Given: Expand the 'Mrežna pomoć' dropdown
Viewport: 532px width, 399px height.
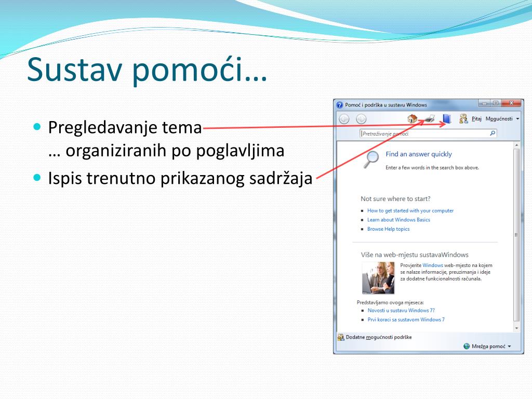Looking at the screenshot, I should tap(487, 347).
